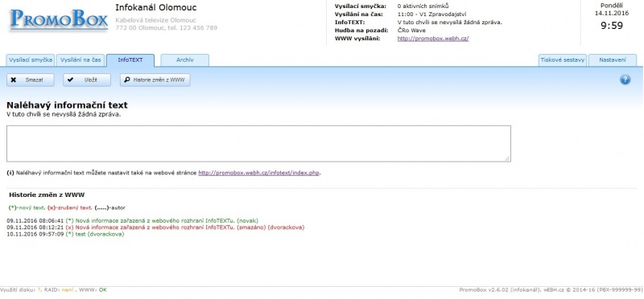This screenshot has height=299, width=644.
Task: Go to the Tiskové sestavy tab
Action: 563,60
